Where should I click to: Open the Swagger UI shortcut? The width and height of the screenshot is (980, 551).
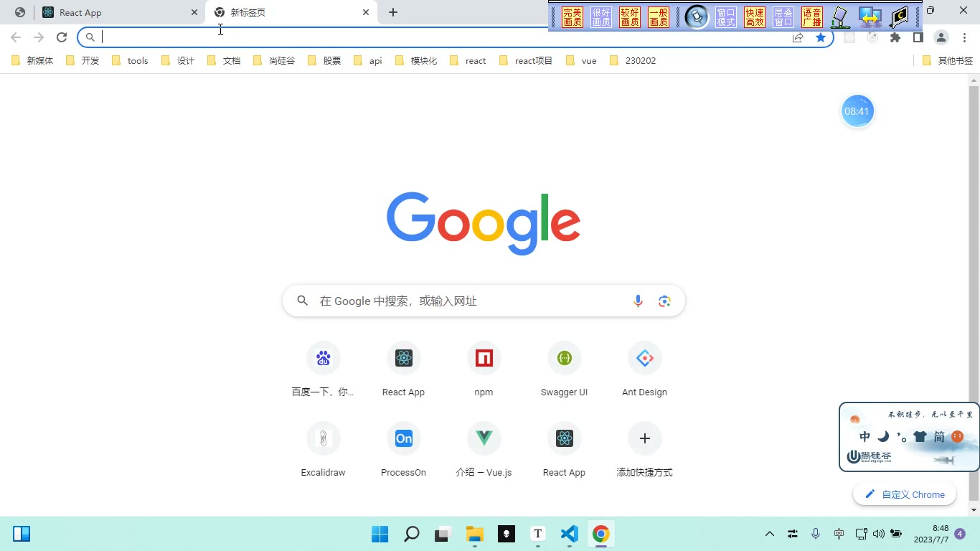564,370
